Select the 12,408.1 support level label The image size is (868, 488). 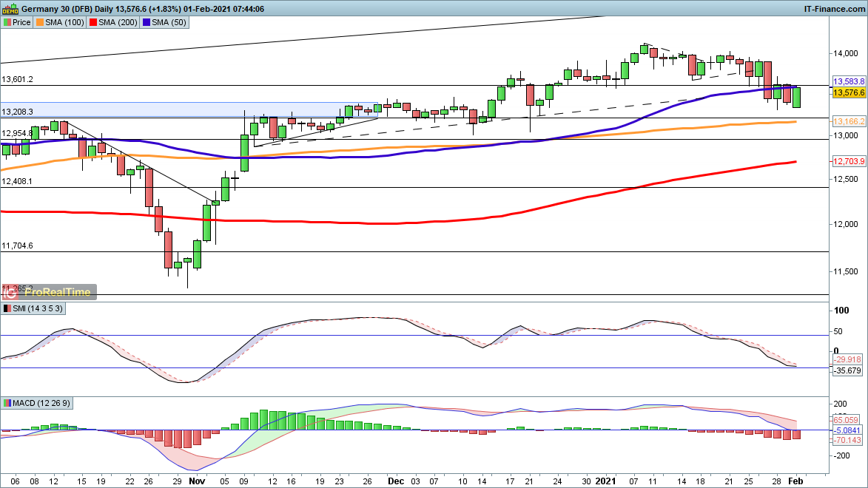point(17,181)
